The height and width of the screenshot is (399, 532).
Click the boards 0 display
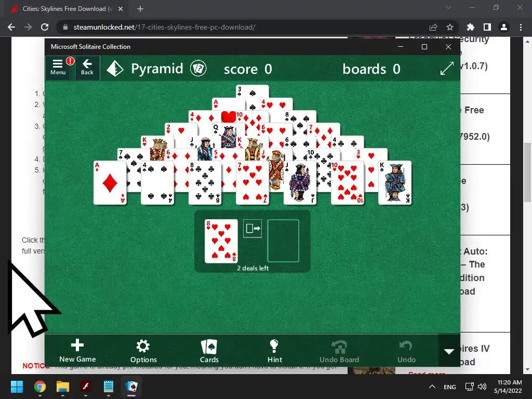(371, 69)
